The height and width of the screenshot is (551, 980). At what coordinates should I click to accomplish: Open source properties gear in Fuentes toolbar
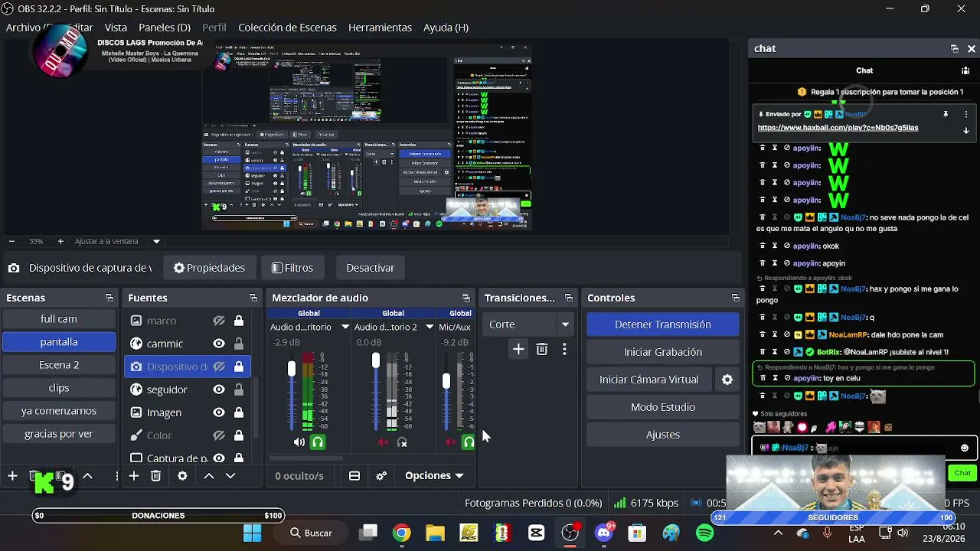click(x=182, y=476)
